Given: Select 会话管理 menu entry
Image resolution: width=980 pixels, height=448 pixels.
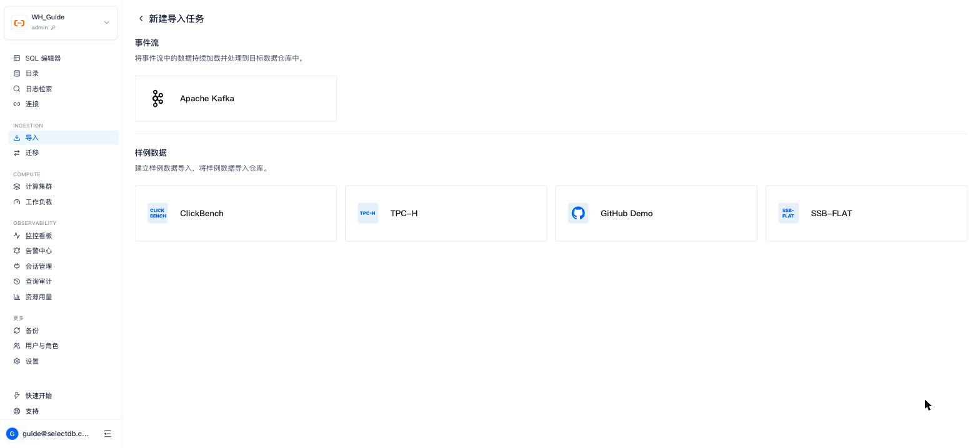Looking at the screenshot, I should click(x=63, y=266).
